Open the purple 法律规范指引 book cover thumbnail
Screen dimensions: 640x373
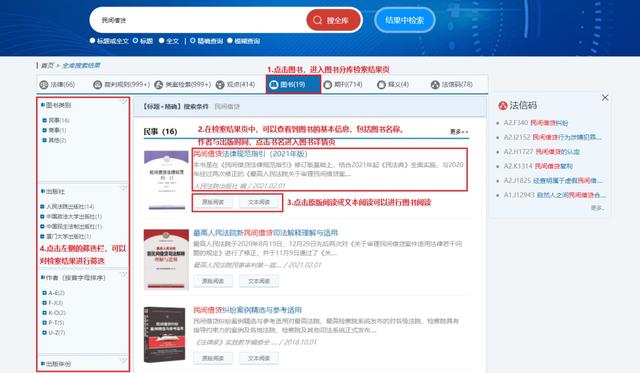click(x=166, y=180)
